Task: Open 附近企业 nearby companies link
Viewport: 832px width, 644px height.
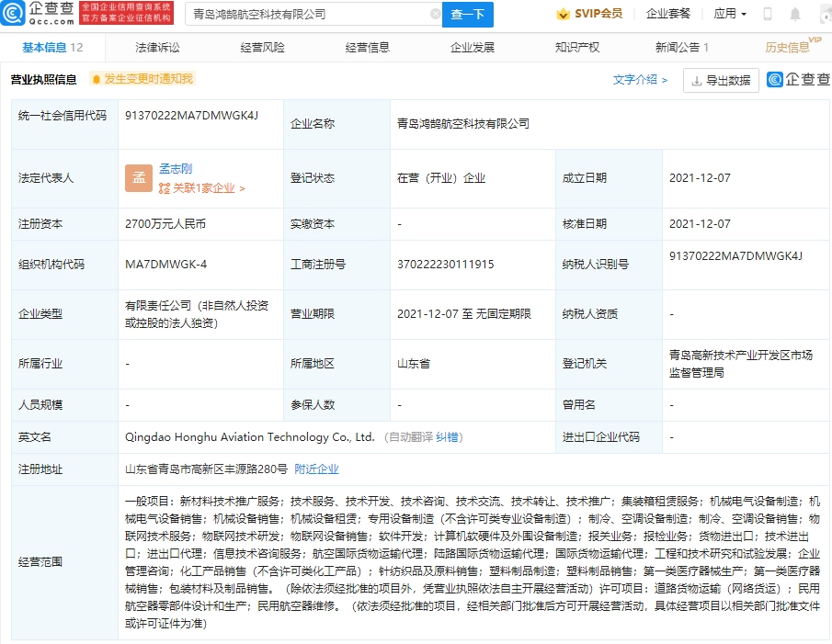Action: coord(316,469)
